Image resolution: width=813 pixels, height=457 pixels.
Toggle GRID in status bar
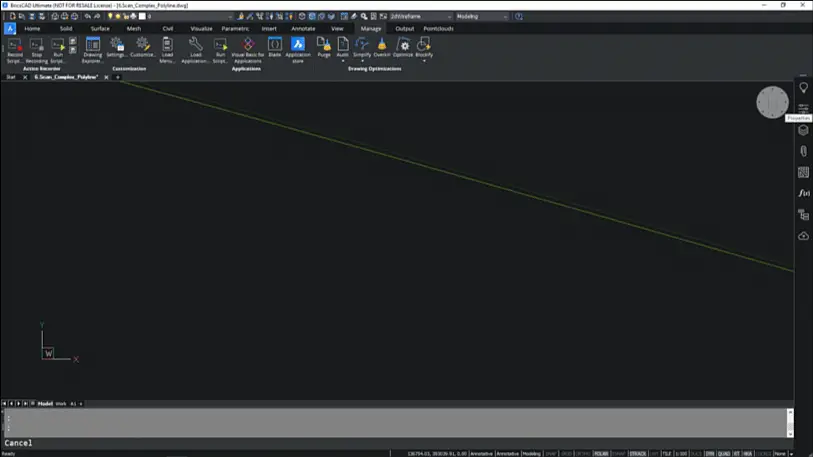pyautogui.click(x=566, y=454)
